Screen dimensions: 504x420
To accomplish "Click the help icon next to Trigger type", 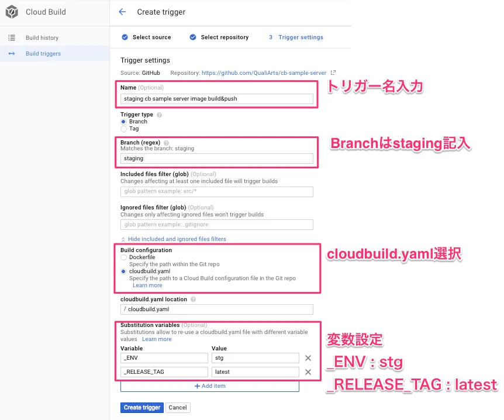I will click(160, 115).
